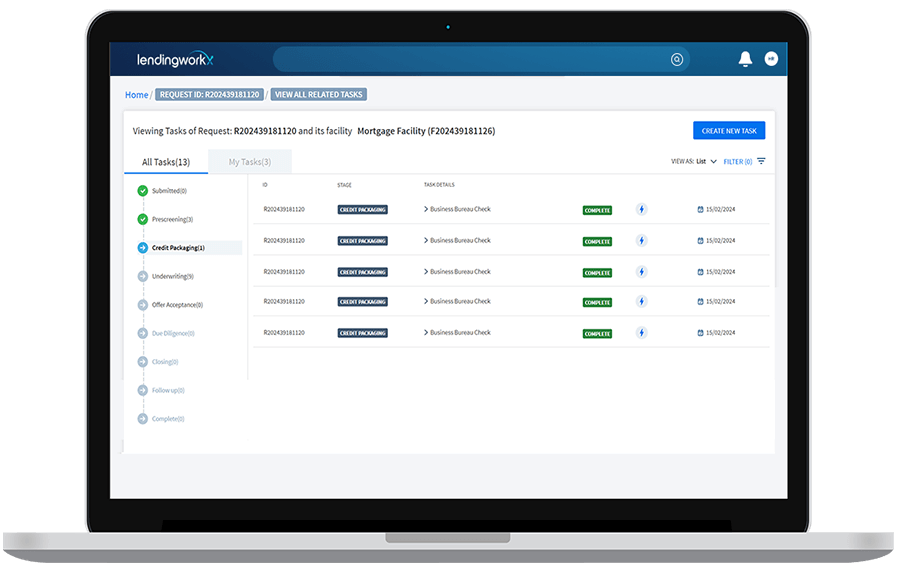This screenshot has width=897, height=572.
Task: Select the Credit Packaging stage step
Action: click(177, 247)
